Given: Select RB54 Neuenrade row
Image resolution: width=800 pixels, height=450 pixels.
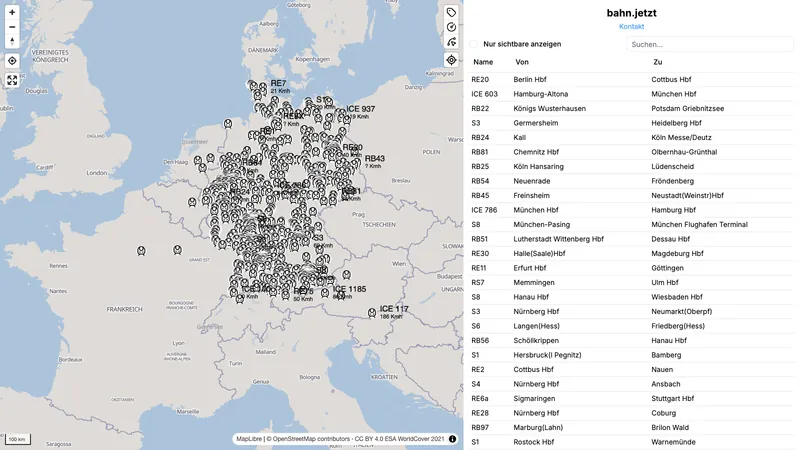Looking at the screenshot, I should (x=631, y=181).
